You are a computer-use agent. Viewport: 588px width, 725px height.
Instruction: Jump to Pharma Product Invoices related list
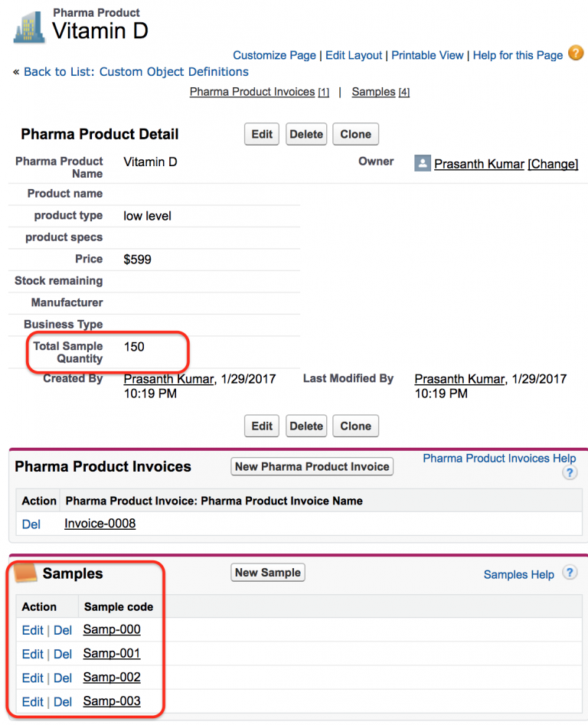click(252, 92)
